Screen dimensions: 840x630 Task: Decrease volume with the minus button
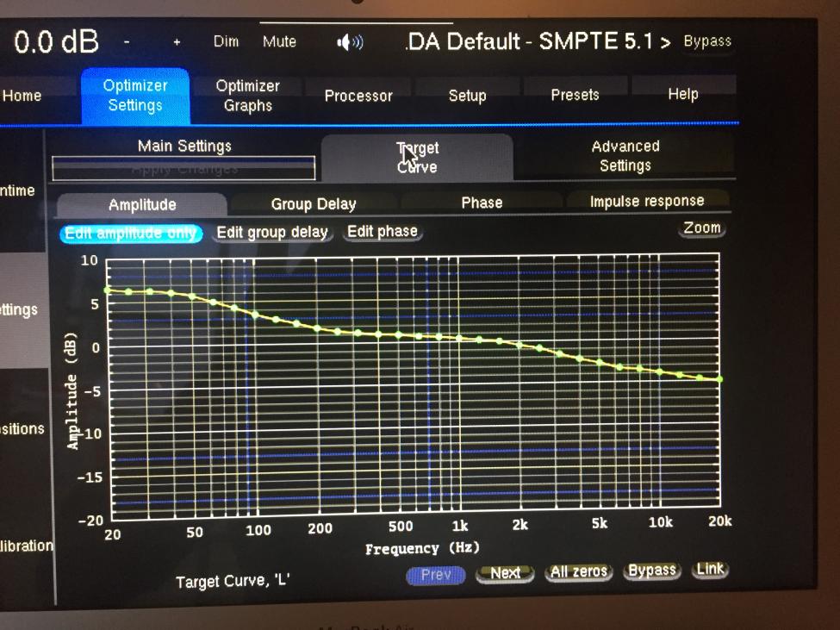127,41
